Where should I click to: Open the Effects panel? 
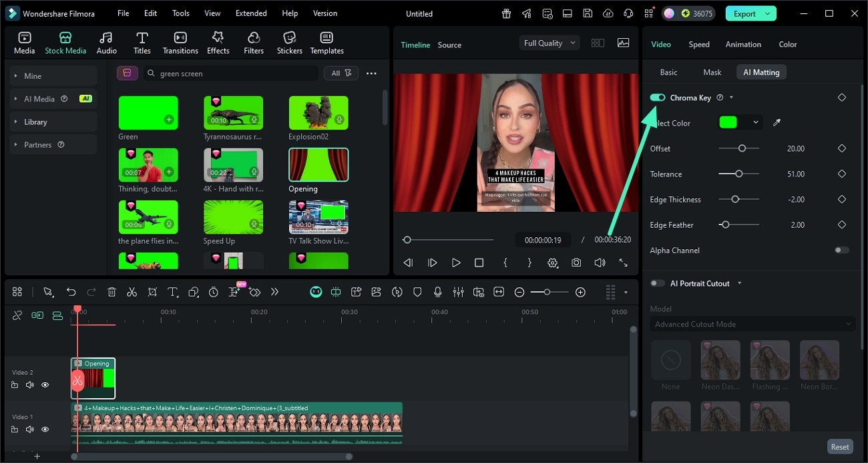pos(218,41)
